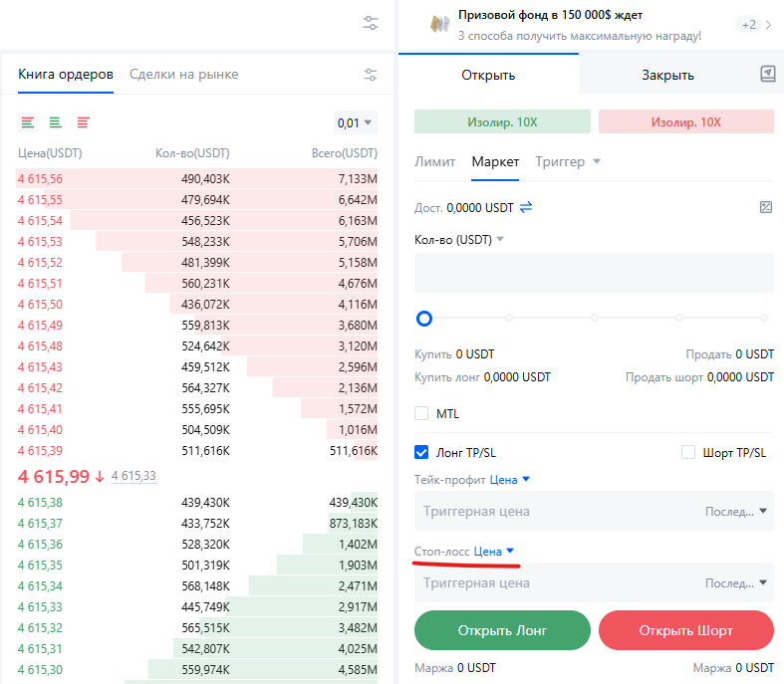Open the Тейк-профит Цена type dropdown
This screenshot has width=784, height=684.
coord(509,480)
